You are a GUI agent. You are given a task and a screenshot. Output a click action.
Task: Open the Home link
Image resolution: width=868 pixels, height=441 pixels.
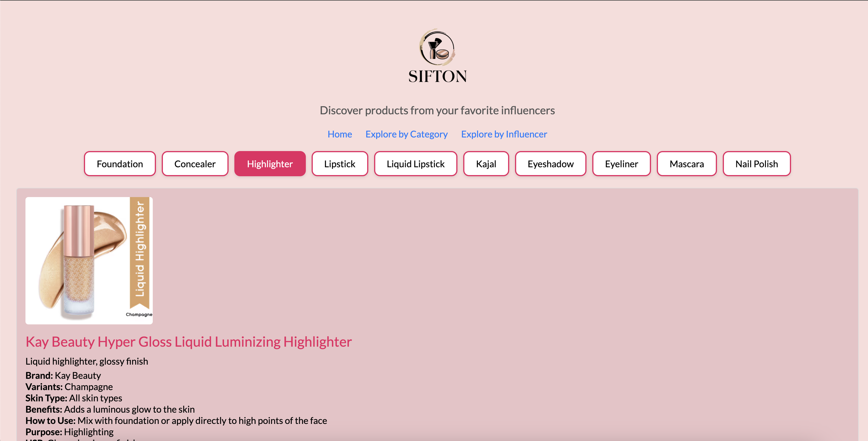[340, 134]
